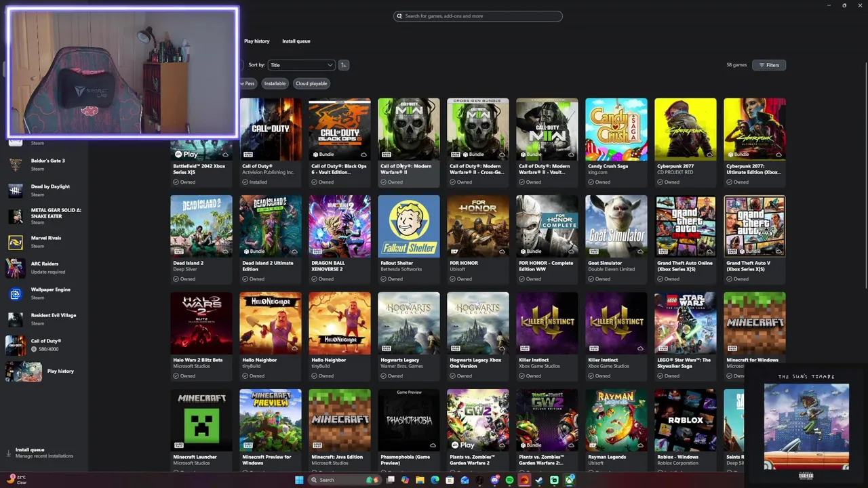The image size is (868, 488).
Task: Open Minecraft Launcher tile
Action: pyautogui.click(x=201, y=430)
